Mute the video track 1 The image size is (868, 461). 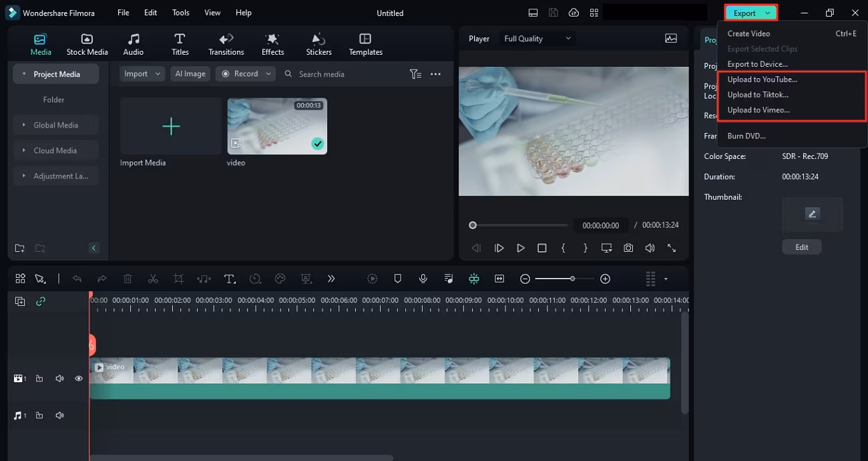59,379
